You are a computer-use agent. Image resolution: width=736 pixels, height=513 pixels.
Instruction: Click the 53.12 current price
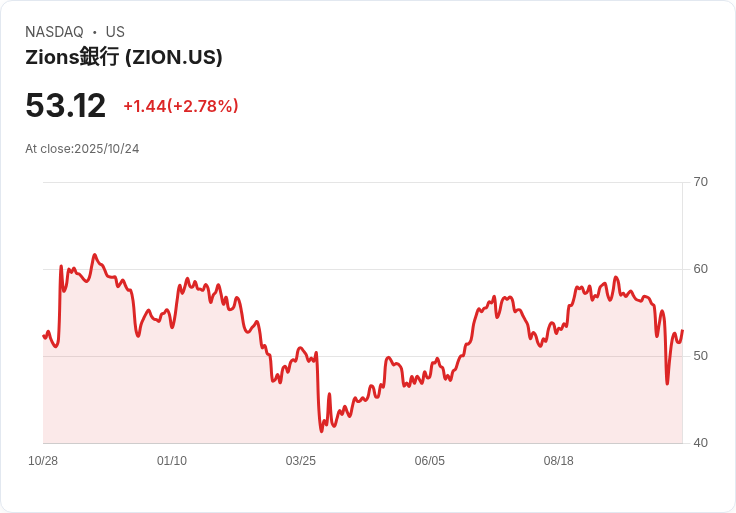click(x=65, y=105)
